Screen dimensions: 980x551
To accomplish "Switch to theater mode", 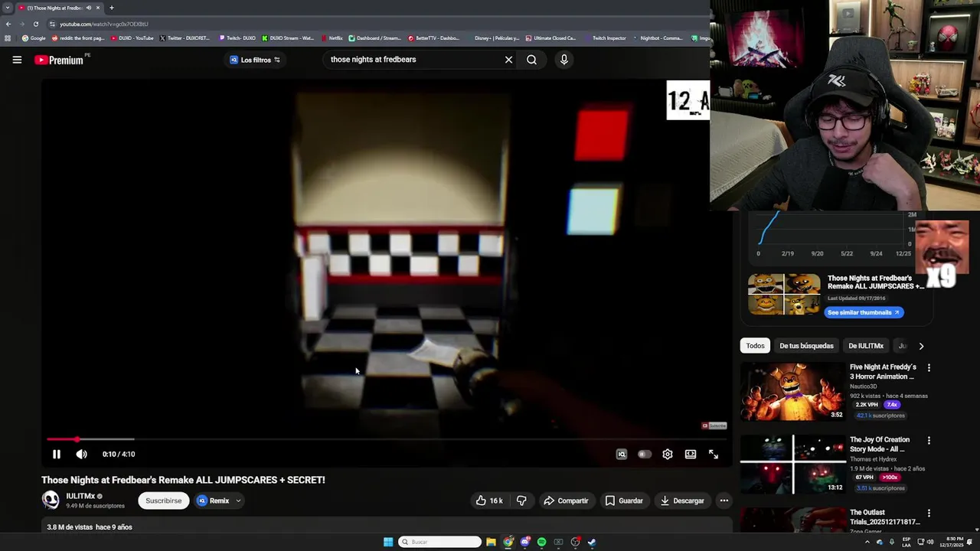I will (691, 454).
